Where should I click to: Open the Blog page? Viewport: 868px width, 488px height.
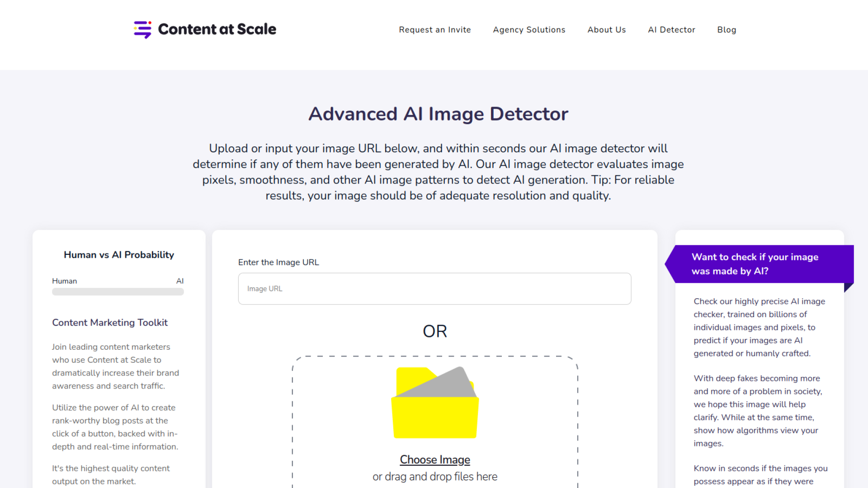click(726, 30)
